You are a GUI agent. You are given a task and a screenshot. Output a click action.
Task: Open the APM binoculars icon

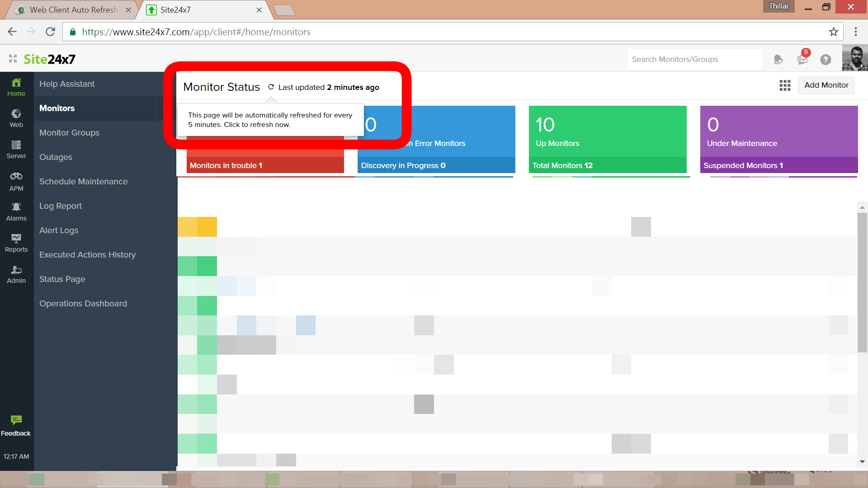(x=16, y=176)
